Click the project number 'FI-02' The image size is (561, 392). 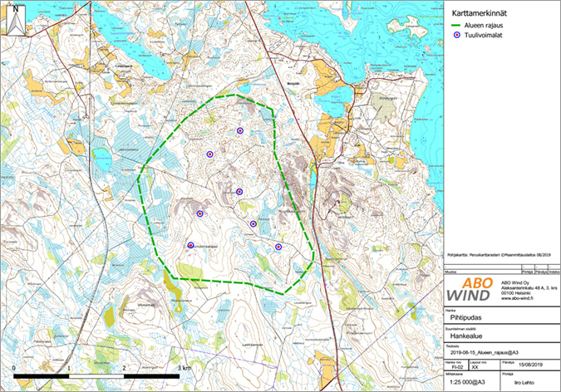[x=457, y=367]
